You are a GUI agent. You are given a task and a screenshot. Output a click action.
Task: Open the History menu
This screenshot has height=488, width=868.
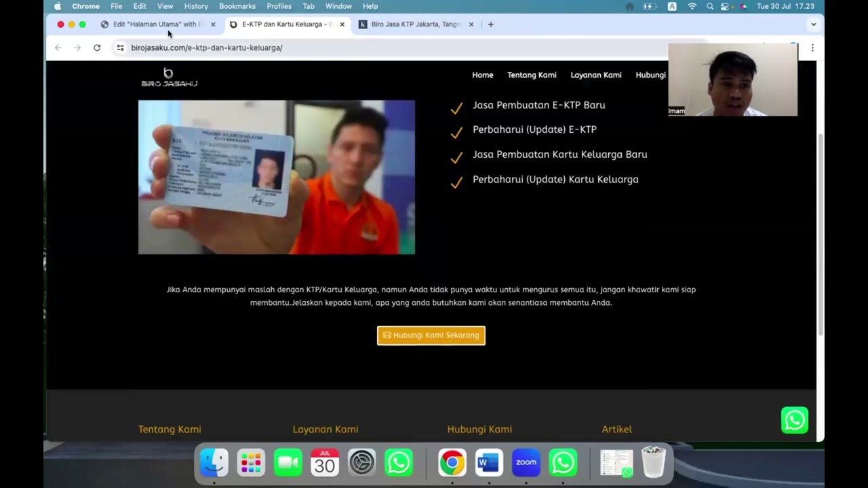pos(196,6)
